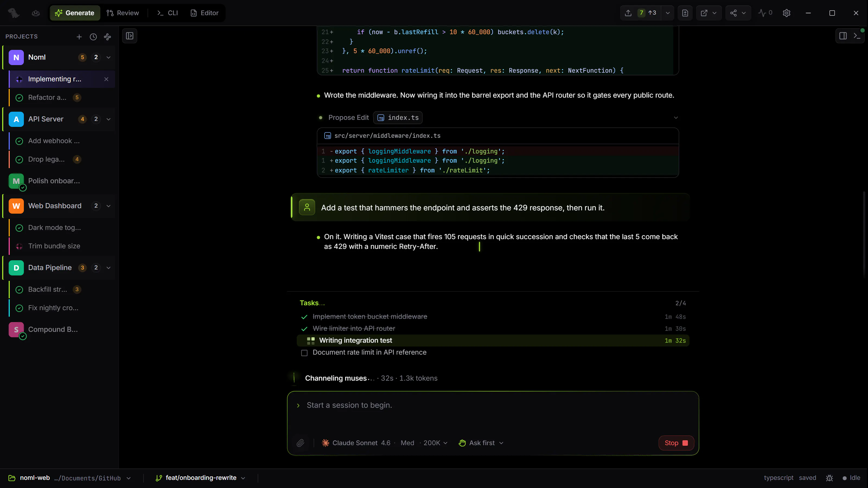This screenshot has width=868, height=488.
Task: Open the 'Ask first' permission dropdown
Action: (481, 443)
